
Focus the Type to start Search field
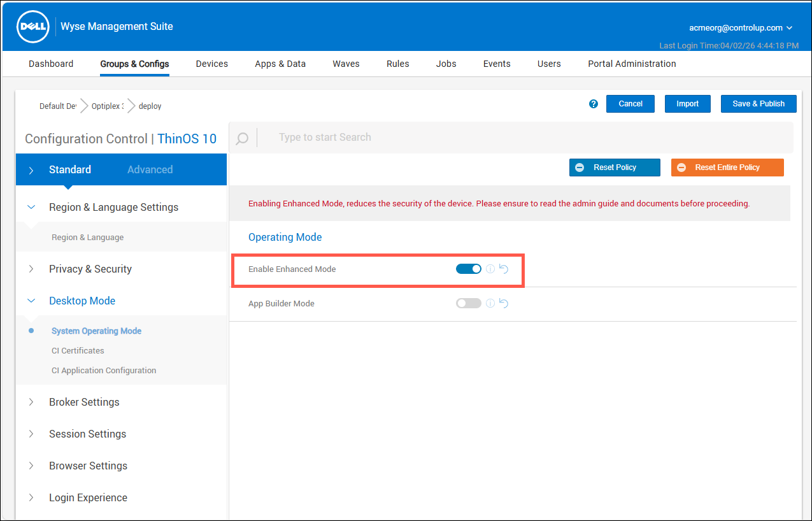525,138
